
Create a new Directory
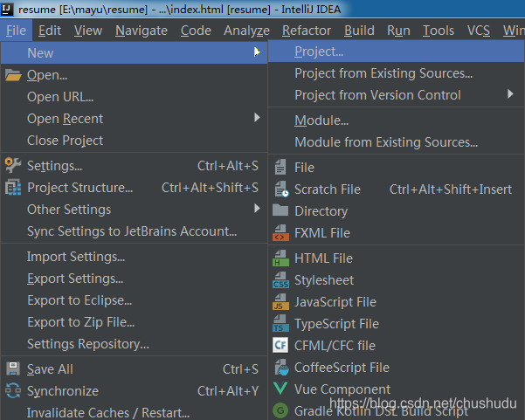pos(396,211)
